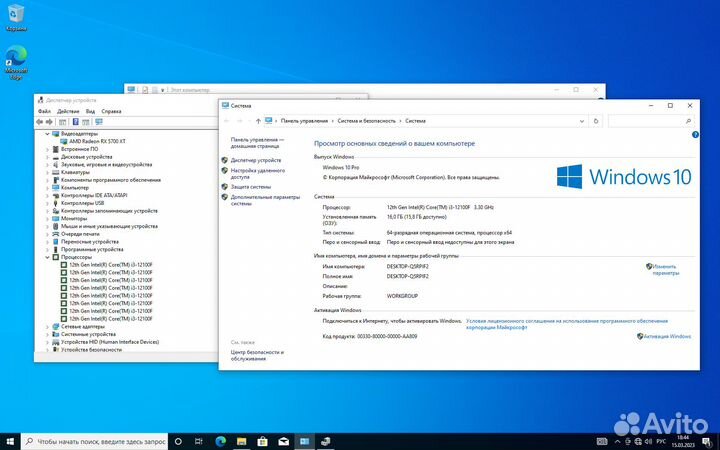Expand Дисковые устройства node
The height and width of the screenshot is (450, 720).
(x=47, y=157)
